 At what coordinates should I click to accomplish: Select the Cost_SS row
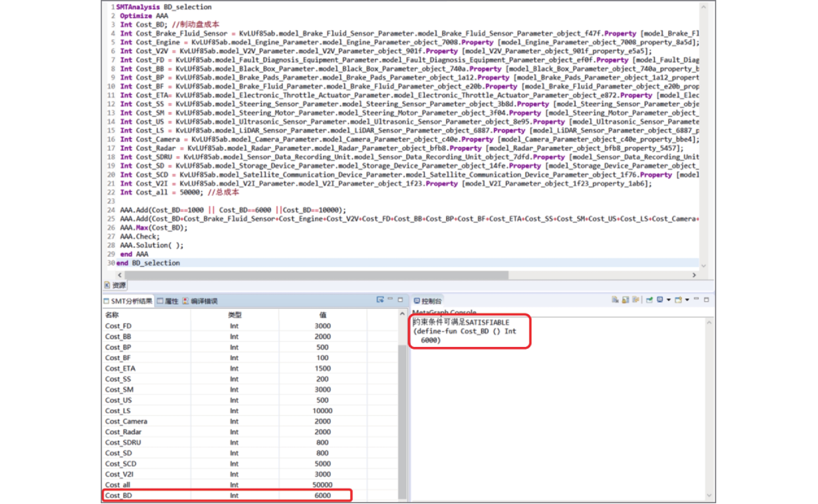click(250, 379)
